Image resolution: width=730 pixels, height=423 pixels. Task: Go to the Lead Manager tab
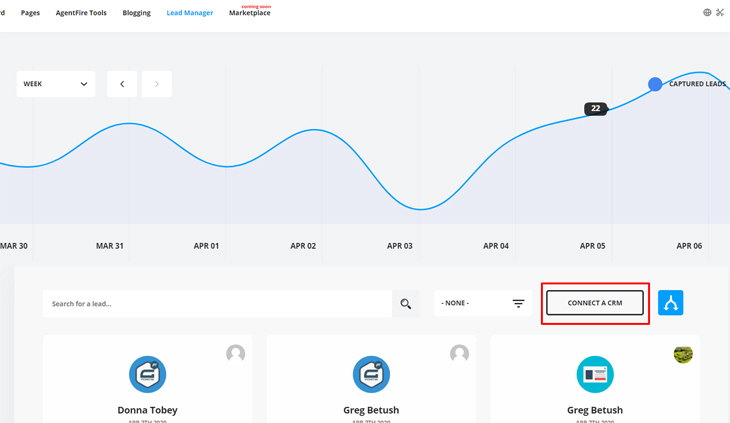pos(189,13)
